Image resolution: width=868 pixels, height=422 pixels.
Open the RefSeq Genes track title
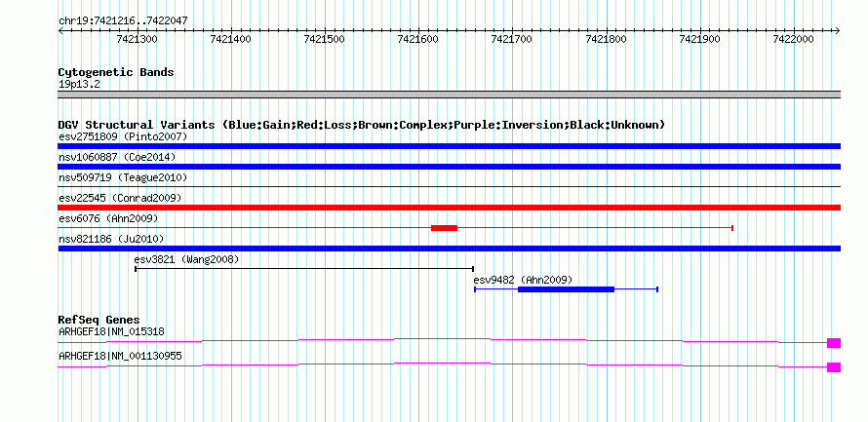99,320
